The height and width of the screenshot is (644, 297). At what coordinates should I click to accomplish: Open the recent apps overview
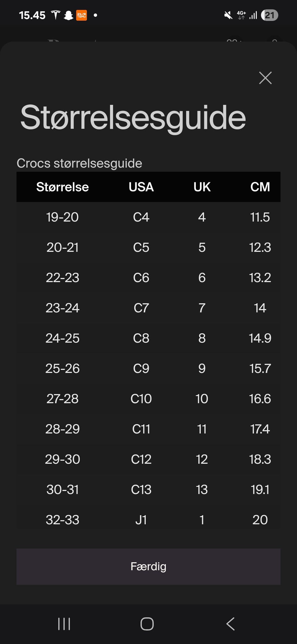pos(64,624)
